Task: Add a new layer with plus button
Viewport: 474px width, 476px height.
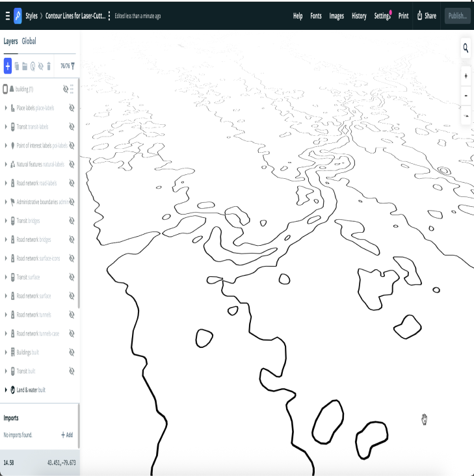Action: [x=8, y=66]
